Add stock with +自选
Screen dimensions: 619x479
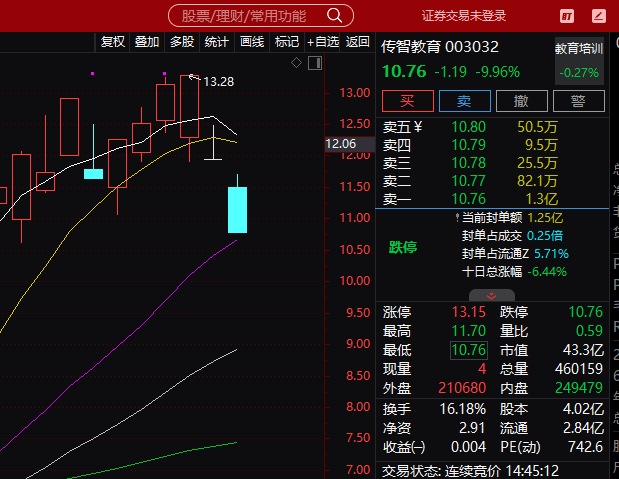323,42
